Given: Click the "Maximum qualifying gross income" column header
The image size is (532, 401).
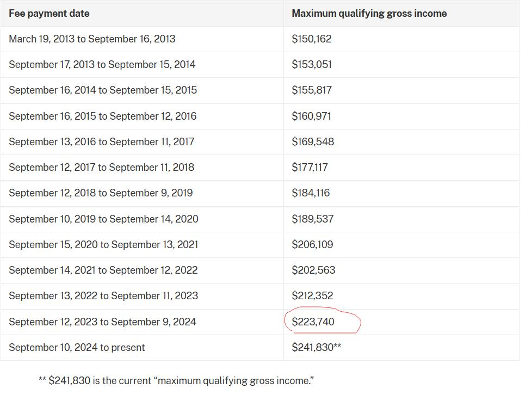Looking at the screenshot, I should click(x=369, y=14).
